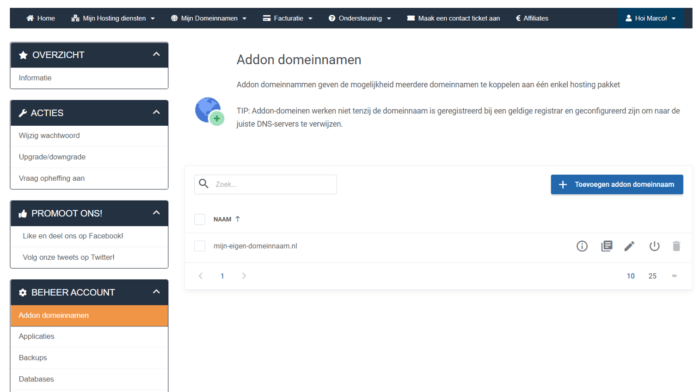Screen dimensions: 700x392
Task: Click the Beheer Account gear icon
Action: 23,293
